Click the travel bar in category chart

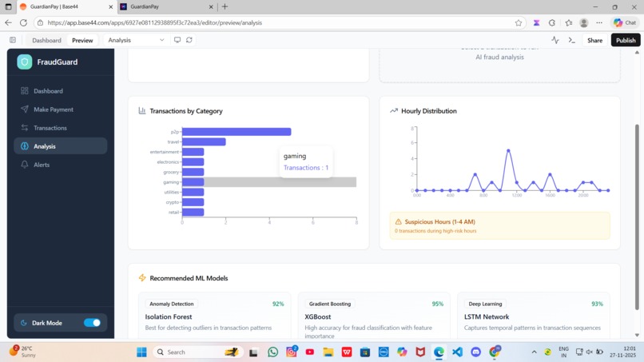pyautogui.click(x=204, y=141)
